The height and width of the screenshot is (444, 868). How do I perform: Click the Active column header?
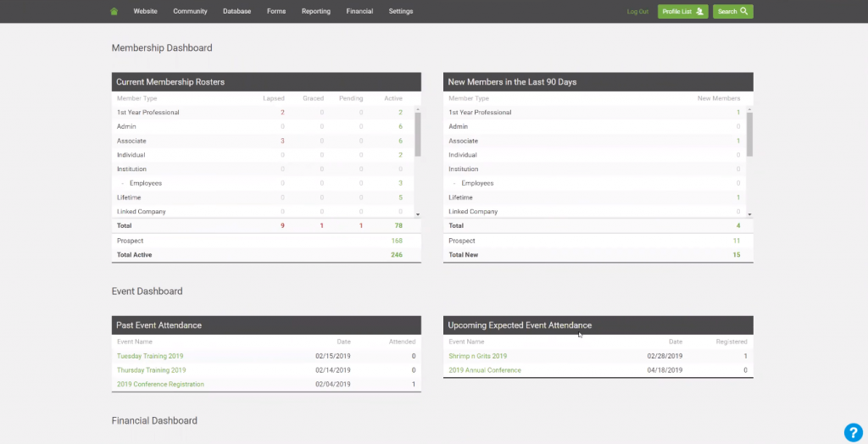(x=393, y=98)
